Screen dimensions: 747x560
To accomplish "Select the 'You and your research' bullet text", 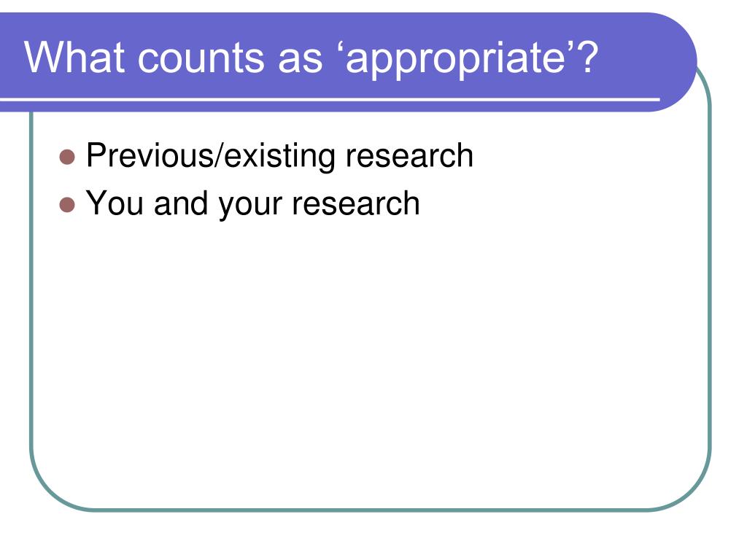I will point(252,203).
